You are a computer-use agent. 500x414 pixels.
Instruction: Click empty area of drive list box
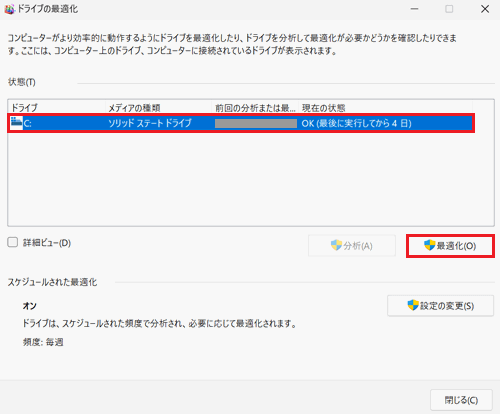pyautogui.click(x=251, y=179)
